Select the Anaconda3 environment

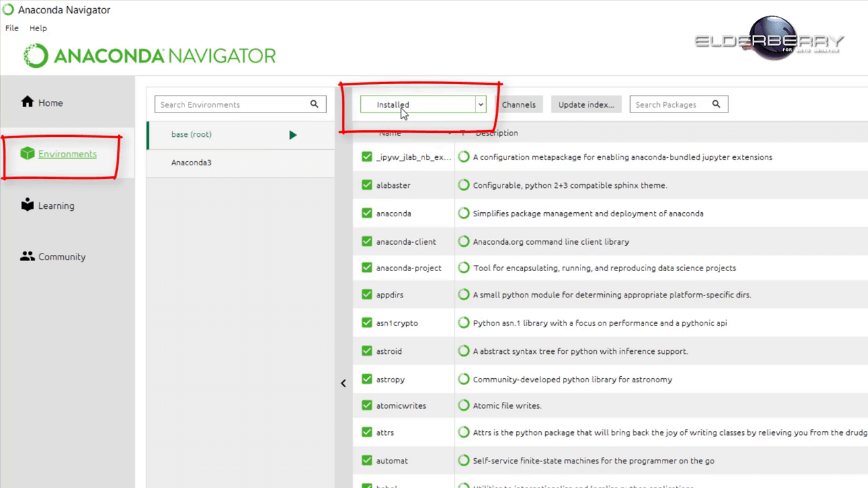click(191, 163)
